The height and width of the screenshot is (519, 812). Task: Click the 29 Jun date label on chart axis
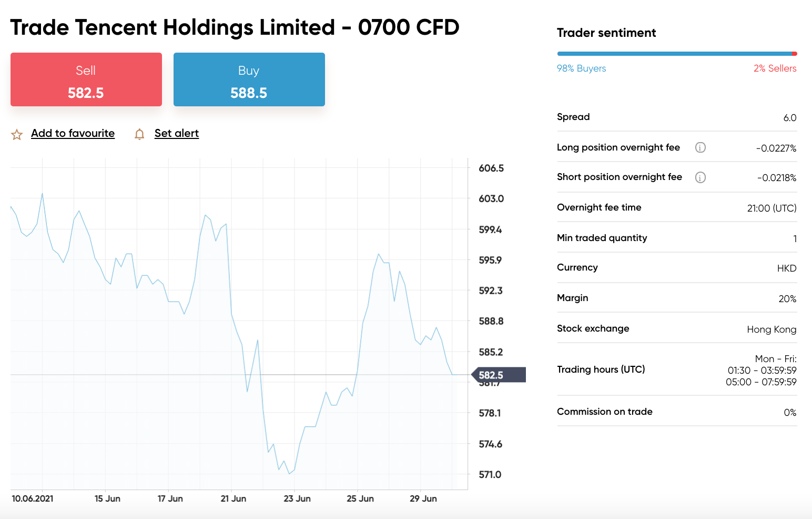(423, 498)
